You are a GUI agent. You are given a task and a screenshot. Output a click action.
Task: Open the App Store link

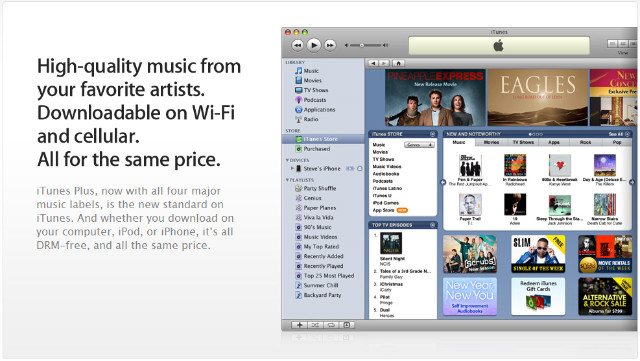tap(383, 210)
